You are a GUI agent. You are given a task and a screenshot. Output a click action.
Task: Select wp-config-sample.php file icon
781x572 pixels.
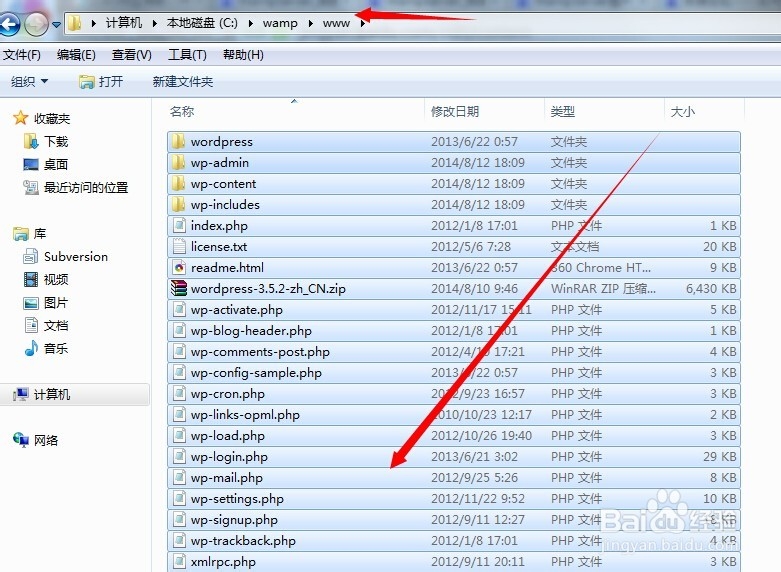[x=179, y=373]
